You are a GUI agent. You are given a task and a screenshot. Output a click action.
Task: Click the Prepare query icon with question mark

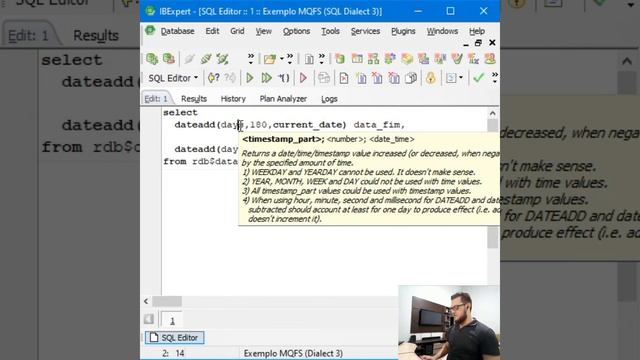(x=213, y=78)
